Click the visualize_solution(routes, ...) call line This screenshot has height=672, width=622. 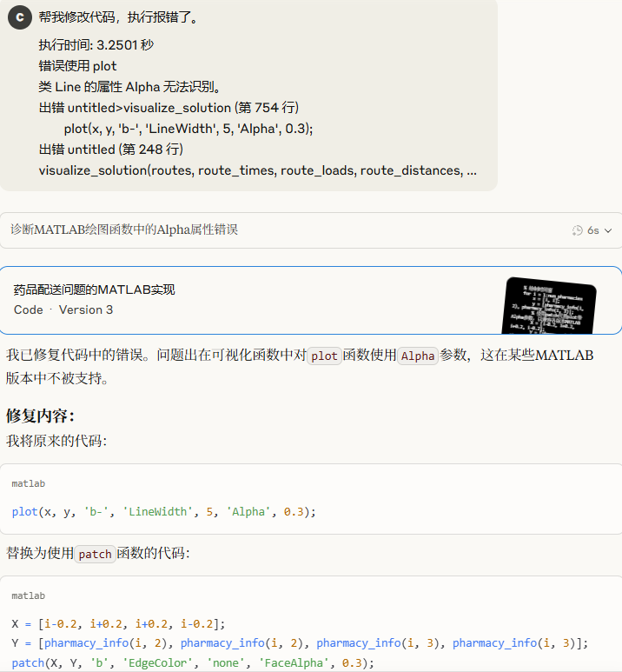257,170
